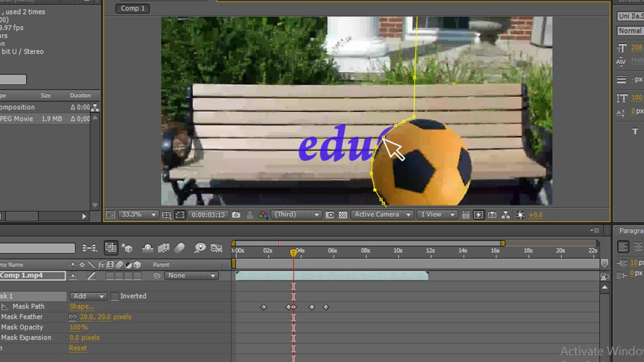
Task: Click the Mask Path stopwatch graph icon
Action: coord(5,306)
